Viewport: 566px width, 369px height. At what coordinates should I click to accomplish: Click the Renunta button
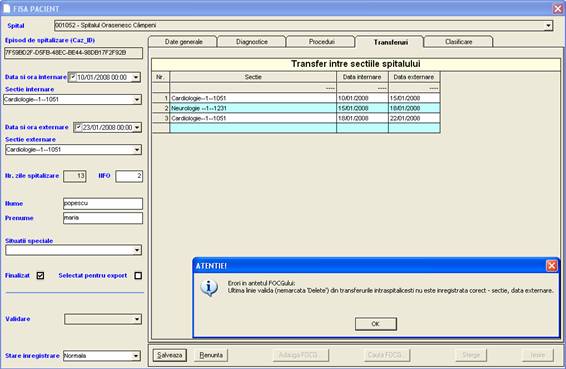click(x=211, y=355)
